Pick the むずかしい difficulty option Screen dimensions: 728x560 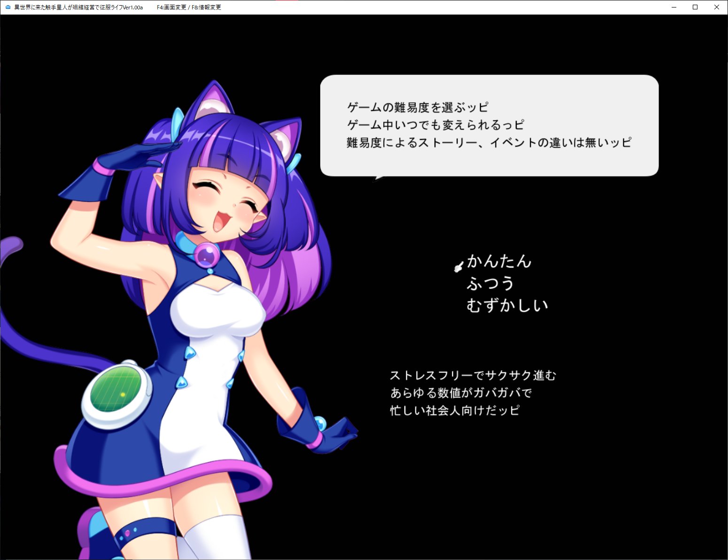(x=507, y=306)
